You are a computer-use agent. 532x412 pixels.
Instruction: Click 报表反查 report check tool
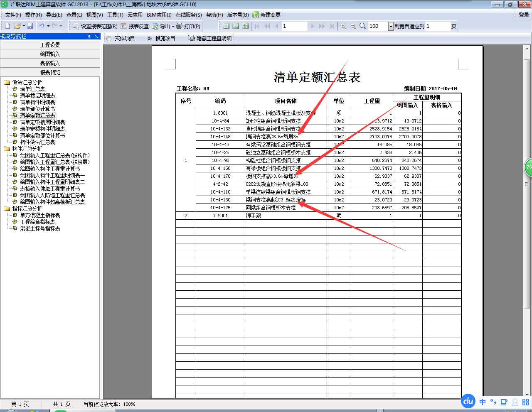pos(135,26)
